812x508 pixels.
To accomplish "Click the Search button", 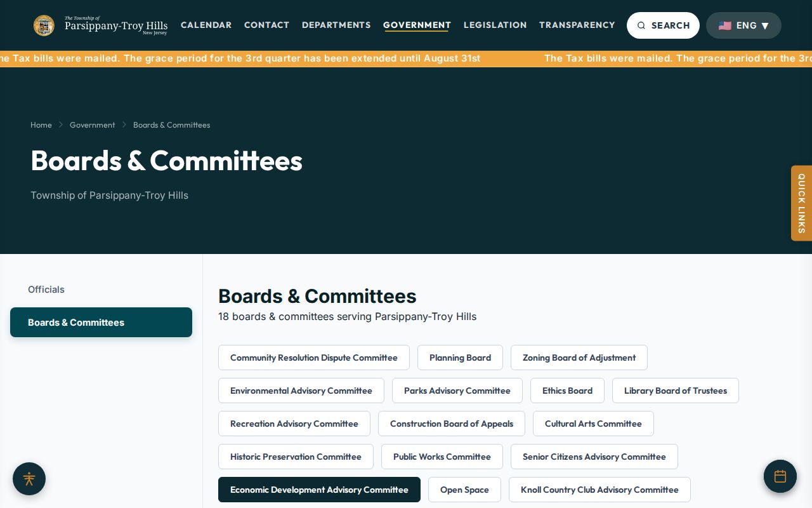I will pos(663,25).
